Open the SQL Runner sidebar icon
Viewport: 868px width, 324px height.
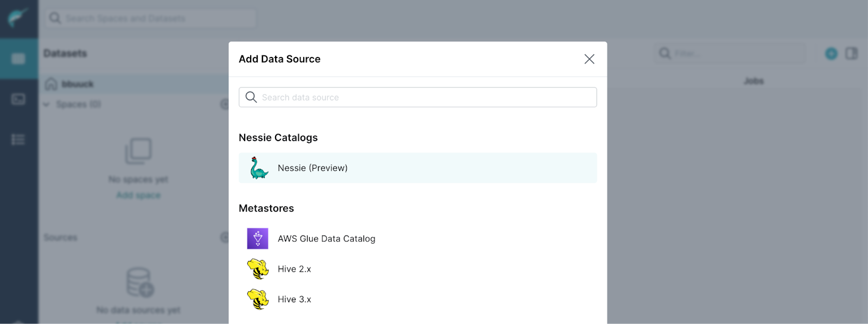(x=18, y=99)
